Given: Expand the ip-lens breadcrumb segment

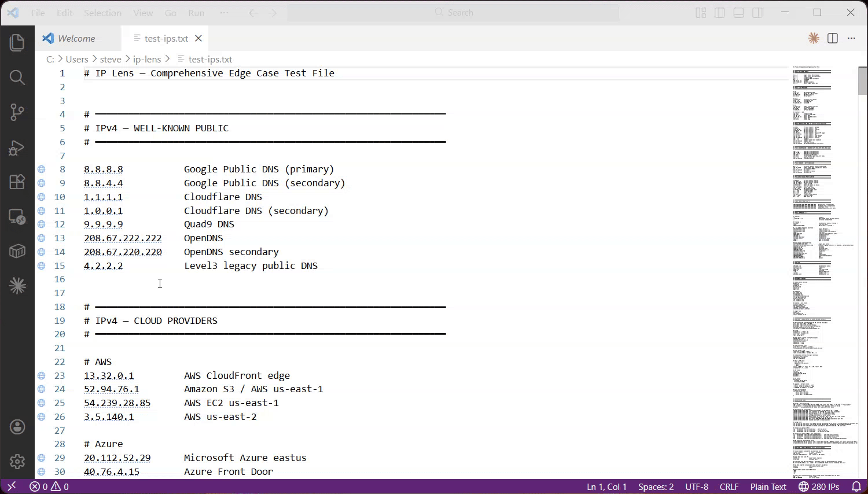Looking at the screenshot, I should click(x=147, y=59).
